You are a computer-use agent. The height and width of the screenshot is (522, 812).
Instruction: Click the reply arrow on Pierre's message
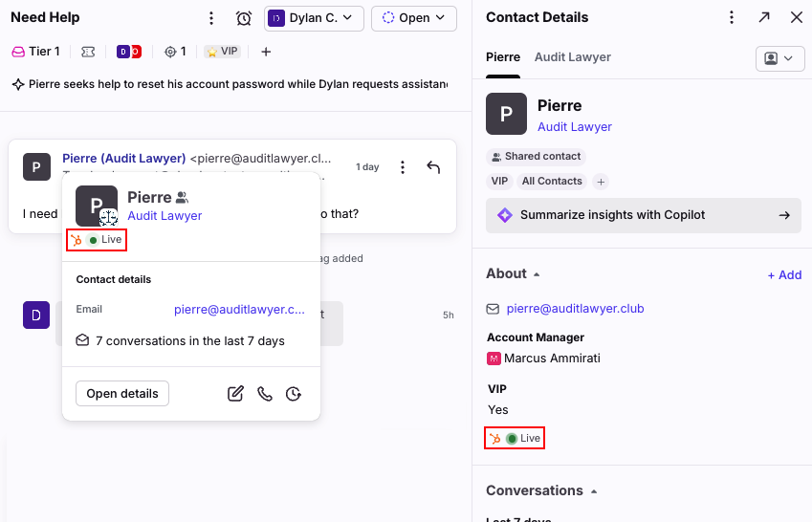click(x=433, y=167)
